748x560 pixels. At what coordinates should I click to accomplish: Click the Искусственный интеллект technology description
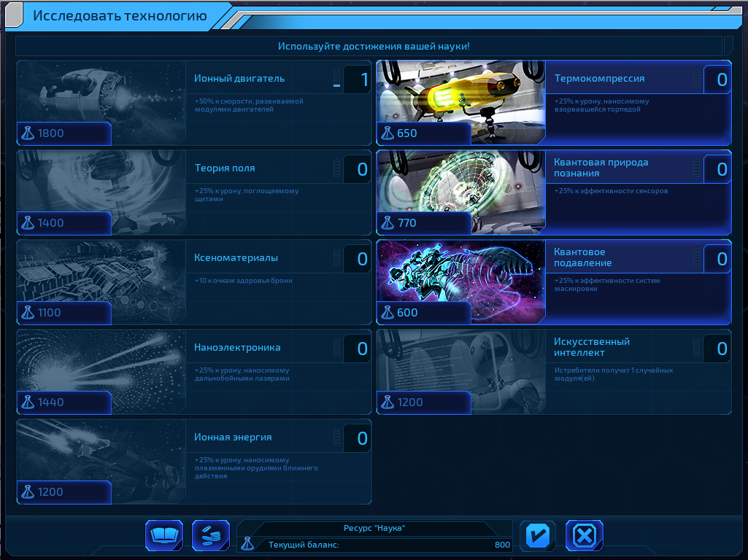(x=613, y=374)
